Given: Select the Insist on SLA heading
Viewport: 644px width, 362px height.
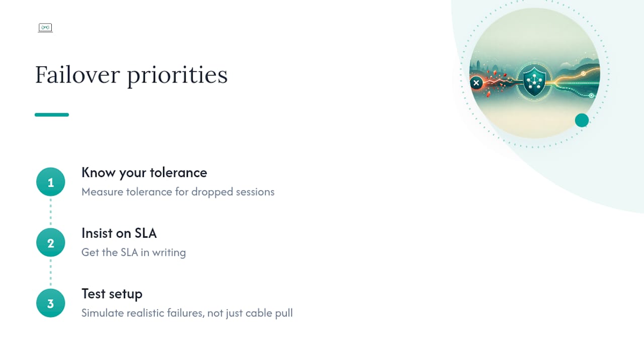Looking at the screenshot, I should coord(119,233).
